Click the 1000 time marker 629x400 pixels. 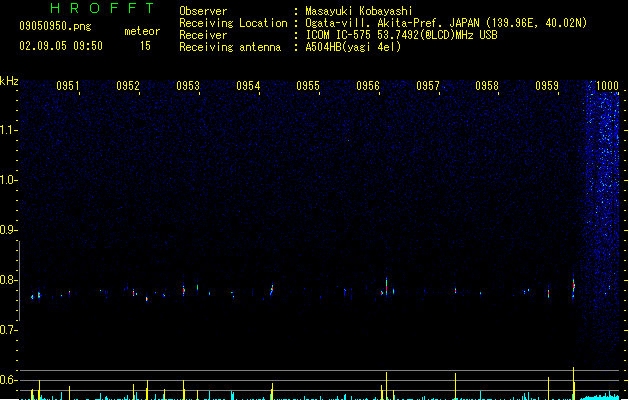click(607, 86)
